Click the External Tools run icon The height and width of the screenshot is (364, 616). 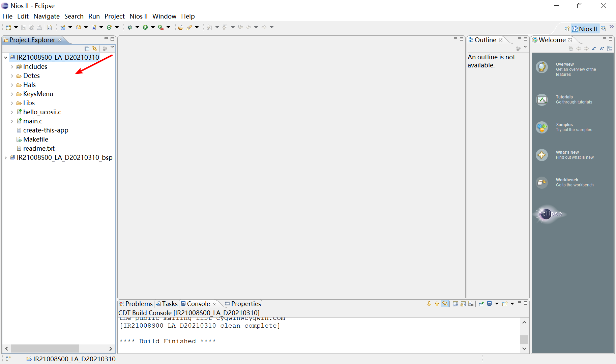pyautogui.click(x=161, y=27)
